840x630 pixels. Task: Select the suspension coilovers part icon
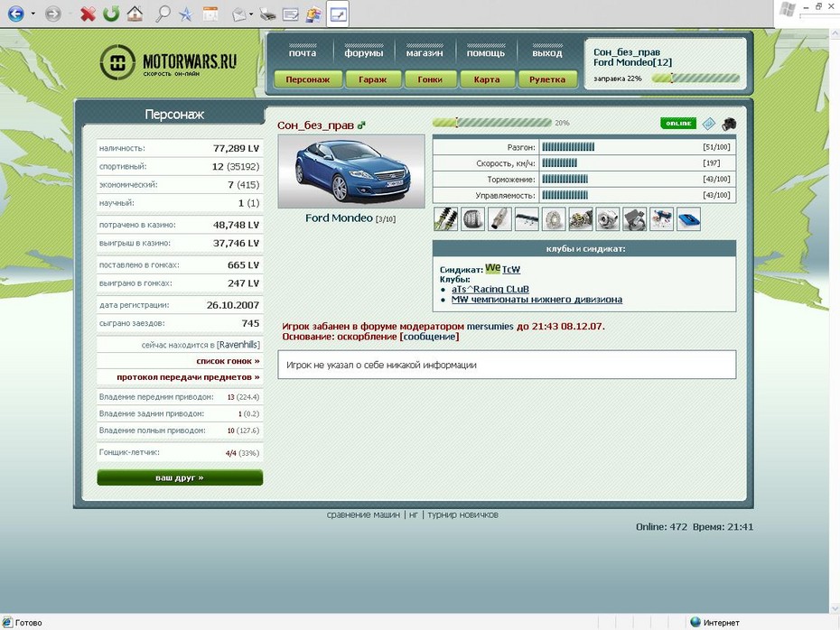click(x=445, y=219)
